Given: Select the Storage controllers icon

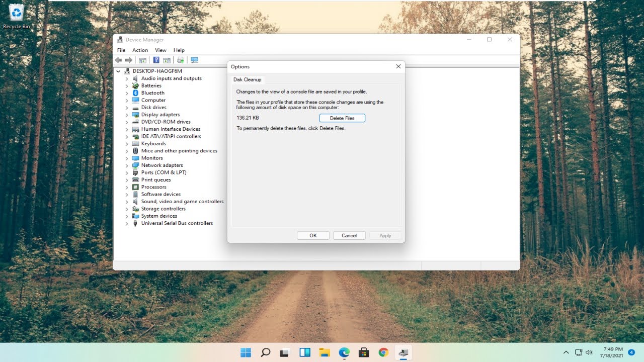Looking at the screenshot, I should pos(135,209).
